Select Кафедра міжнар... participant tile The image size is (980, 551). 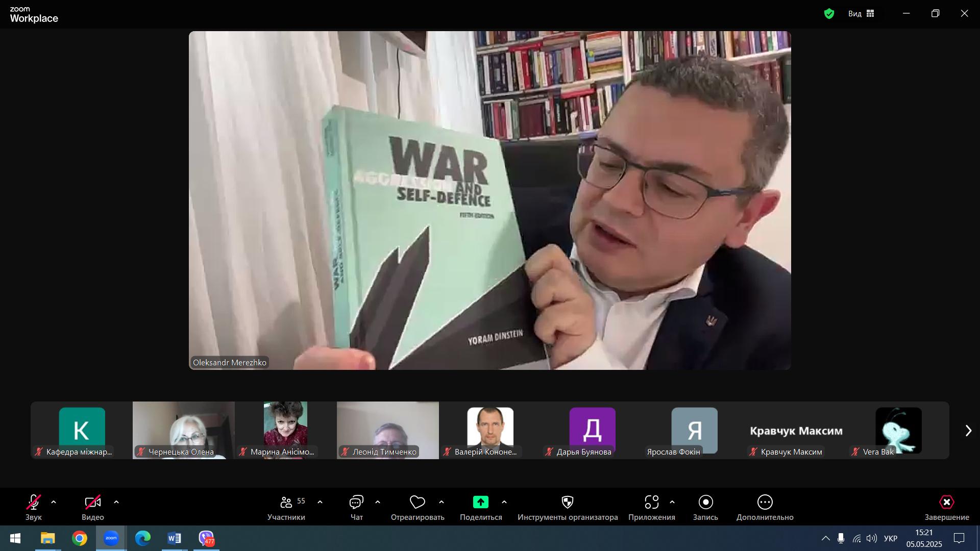tap(82, 430)
